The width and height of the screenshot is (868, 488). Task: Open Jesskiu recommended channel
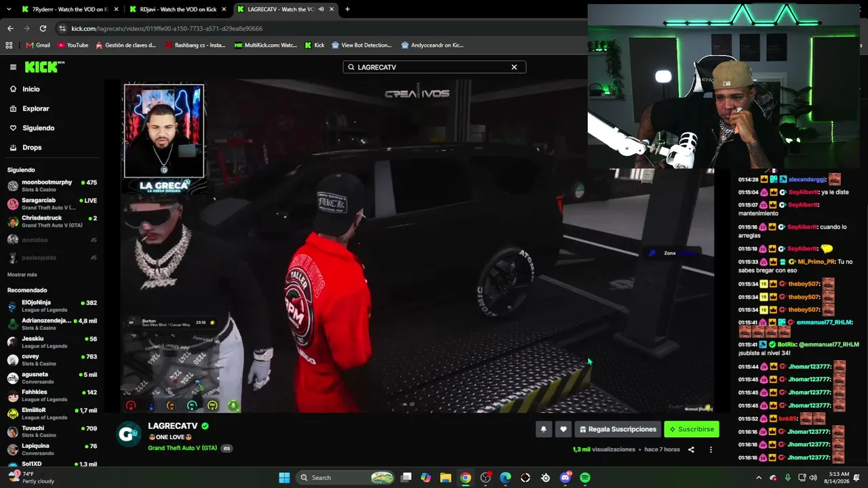(x=52, y=342)
